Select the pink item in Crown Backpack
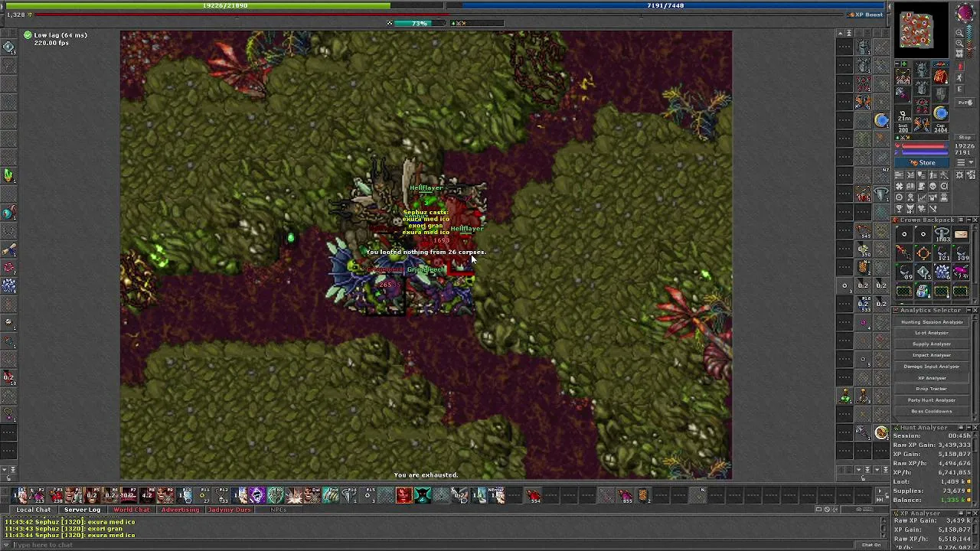980x551 pixels. (x=961, y=272)
